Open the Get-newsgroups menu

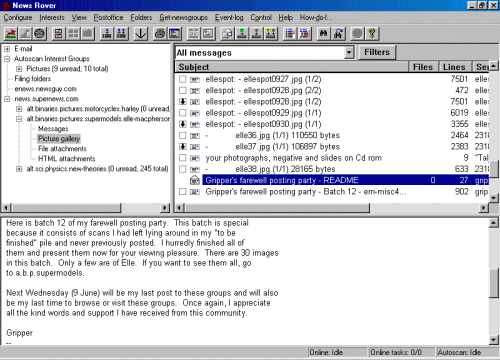[183, 18]
